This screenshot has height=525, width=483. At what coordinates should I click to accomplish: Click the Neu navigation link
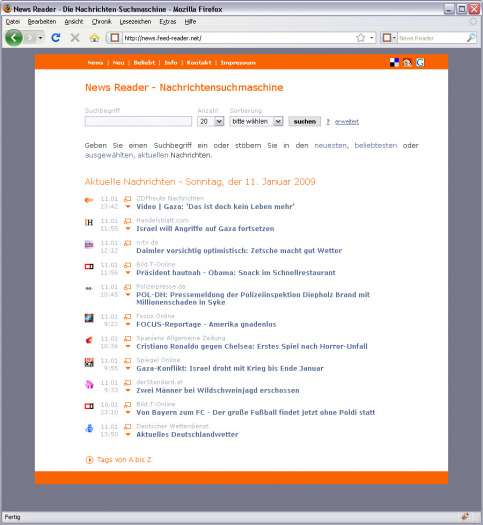point(118,63)
